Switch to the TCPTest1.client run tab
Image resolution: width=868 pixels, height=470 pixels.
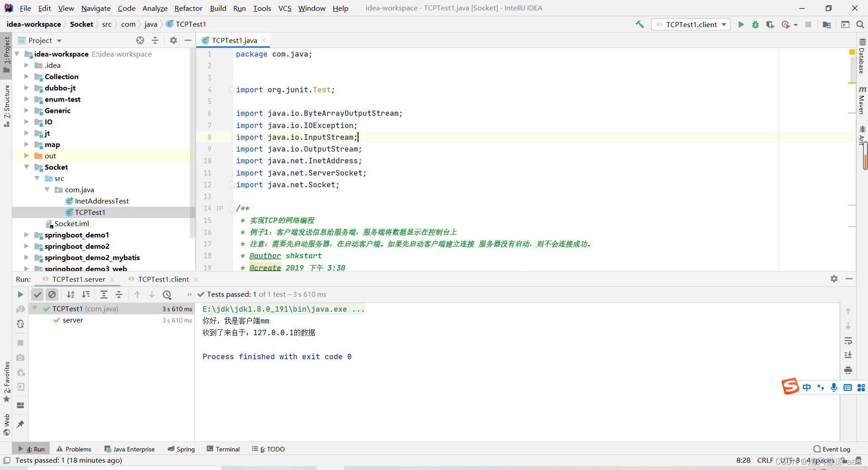coord(163,279)
